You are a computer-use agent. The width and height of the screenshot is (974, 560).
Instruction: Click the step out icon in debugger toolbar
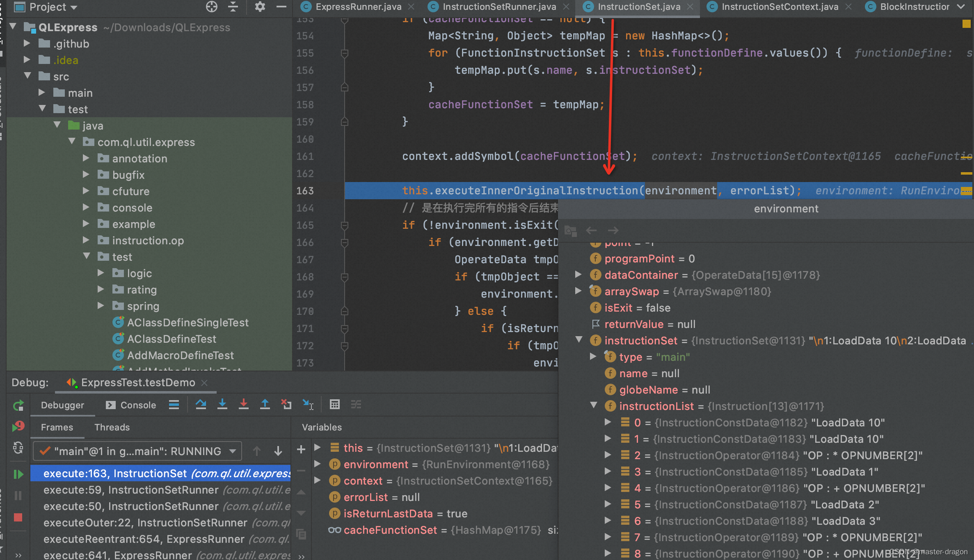(x=265, y=405)
